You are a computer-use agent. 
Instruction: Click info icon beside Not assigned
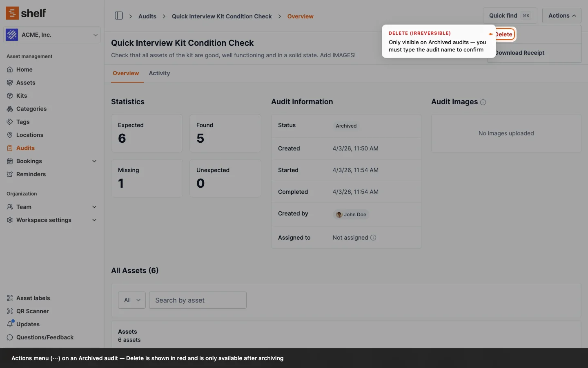(373, 238)
